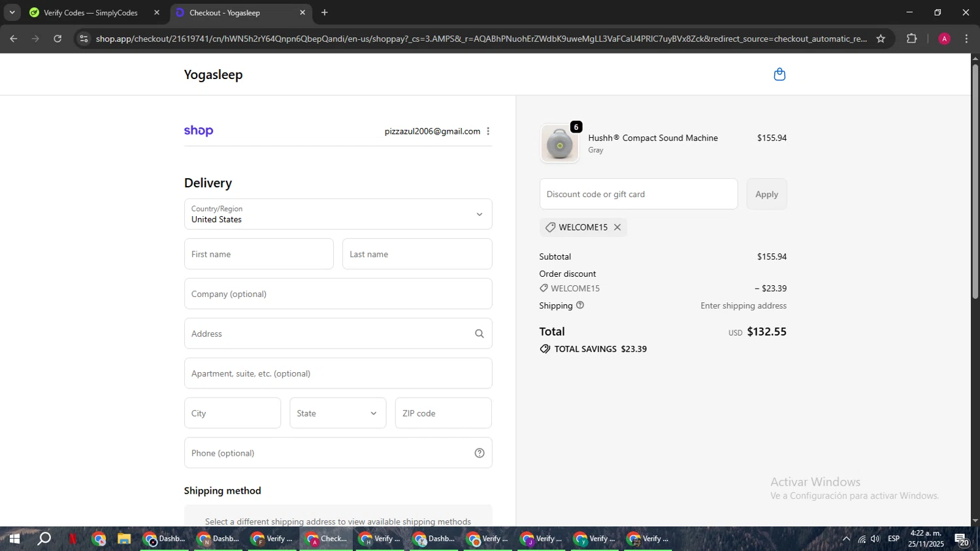Open the browser extensions menu

pyautogui.click(x=912, y=39)
